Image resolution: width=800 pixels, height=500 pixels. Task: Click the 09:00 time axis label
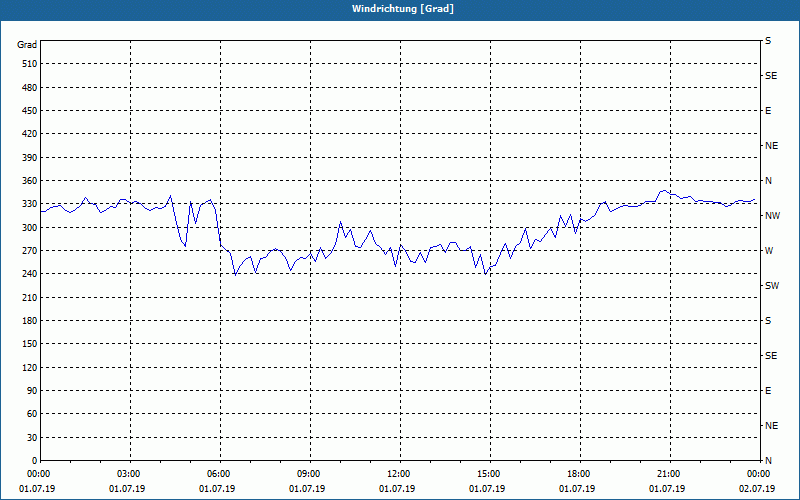coord(308,474)
